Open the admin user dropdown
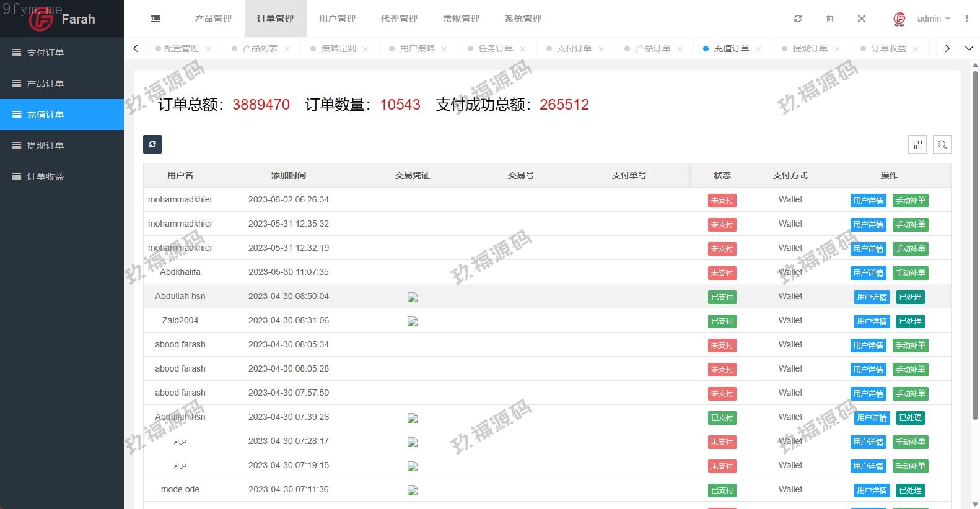The image size is (980, 509). click(933, 19)
